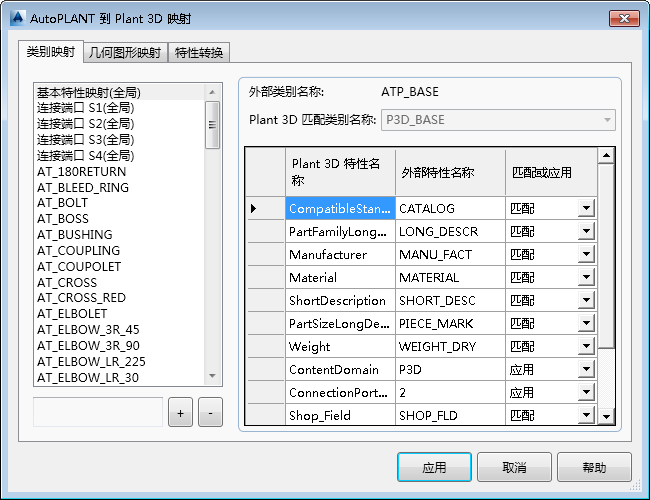Image resolution: width=650 pixels, height=500 pixels.
Task: Click class list scrollbar down arrow
Action: point(212,376)
